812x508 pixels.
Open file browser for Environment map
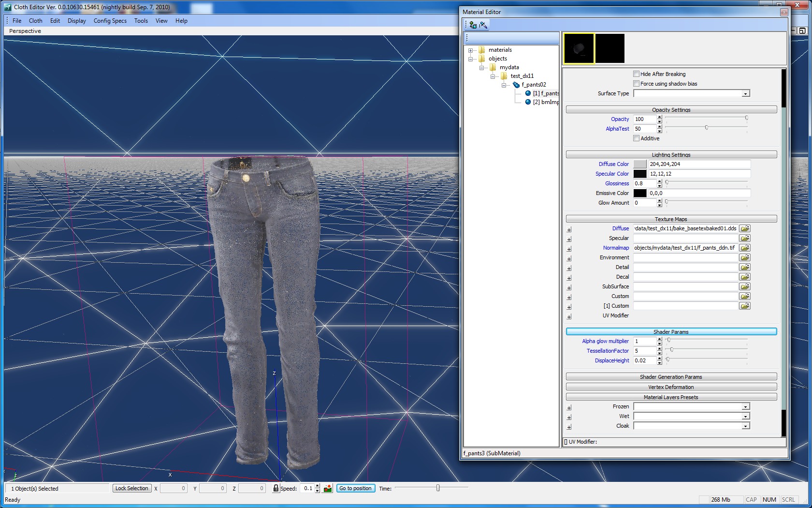coord(745,257)
